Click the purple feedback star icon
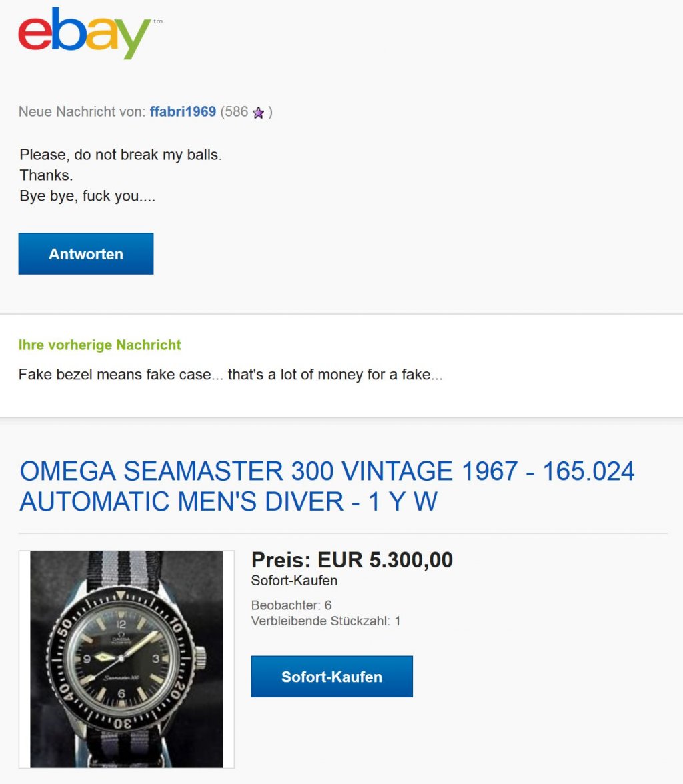The image size is (683, 784). (259, 113)
